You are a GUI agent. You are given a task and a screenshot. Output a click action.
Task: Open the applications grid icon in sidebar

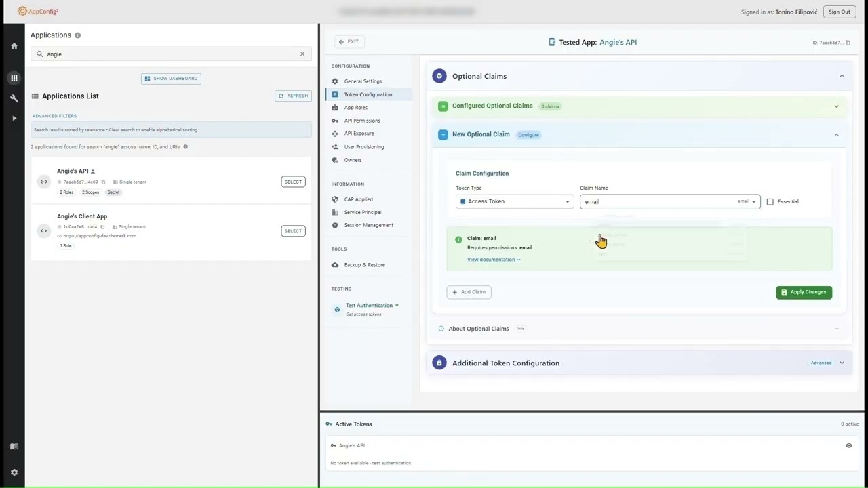[x=14, y=78]
